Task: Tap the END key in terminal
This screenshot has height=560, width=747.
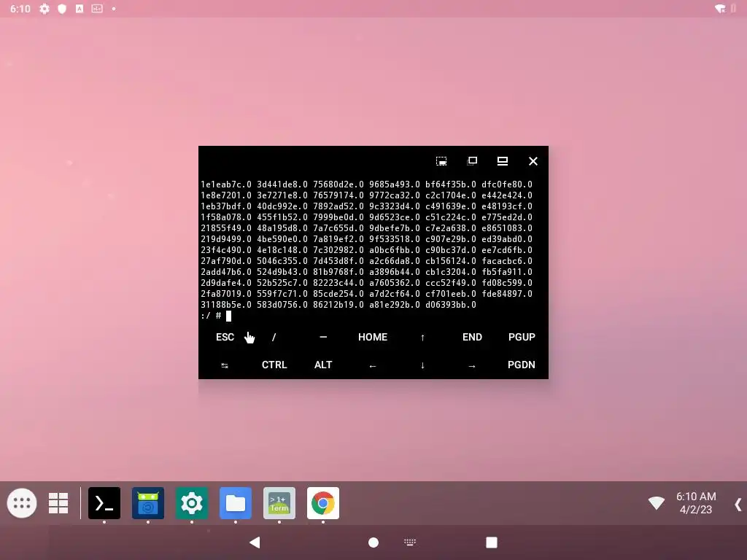Action: point(472,337)
